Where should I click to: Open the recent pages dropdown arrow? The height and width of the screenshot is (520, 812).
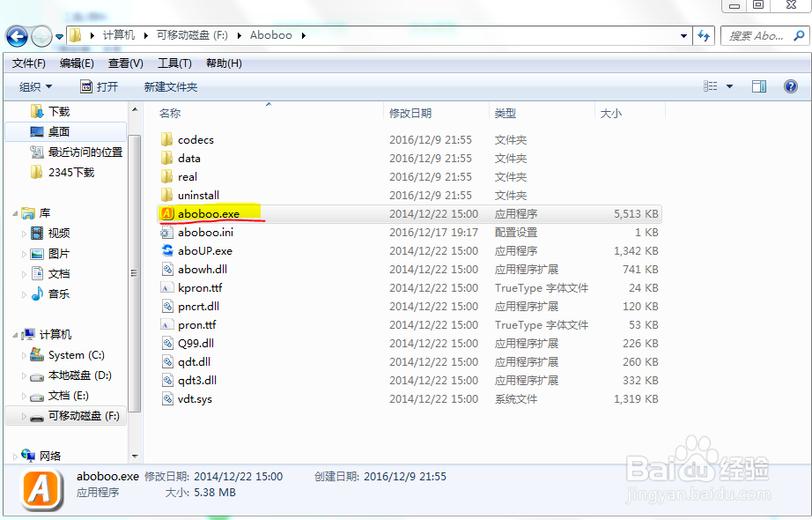[60, 37]
